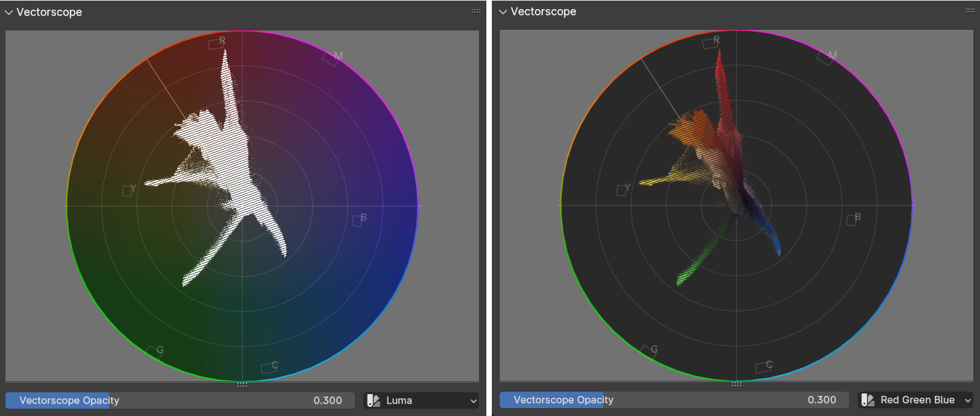Click the right Vectorscope panel title
Image resolution: width=980 pixels, height=416 pixels.
tap(544, 12)
